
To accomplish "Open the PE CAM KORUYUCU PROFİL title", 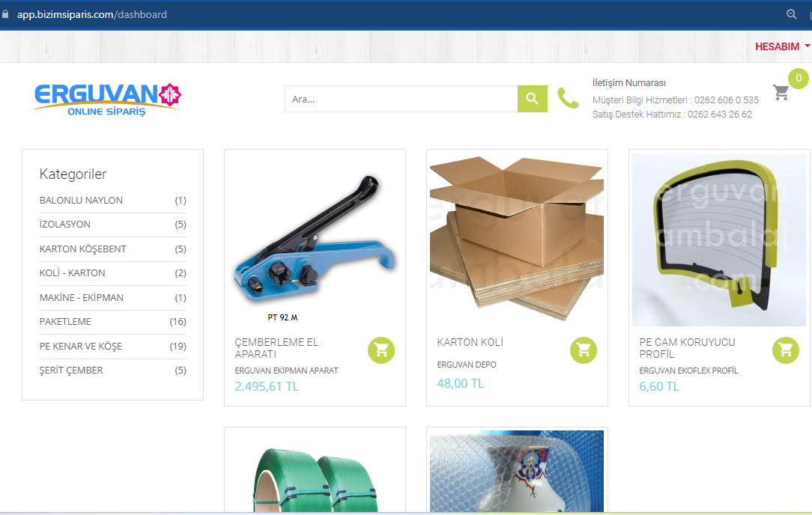I will (687, 348).
